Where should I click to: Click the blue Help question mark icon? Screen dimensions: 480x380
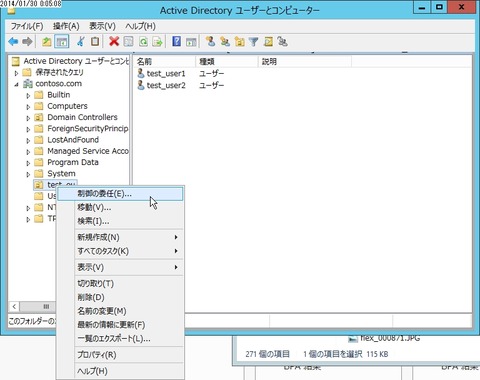click(176, 42)
